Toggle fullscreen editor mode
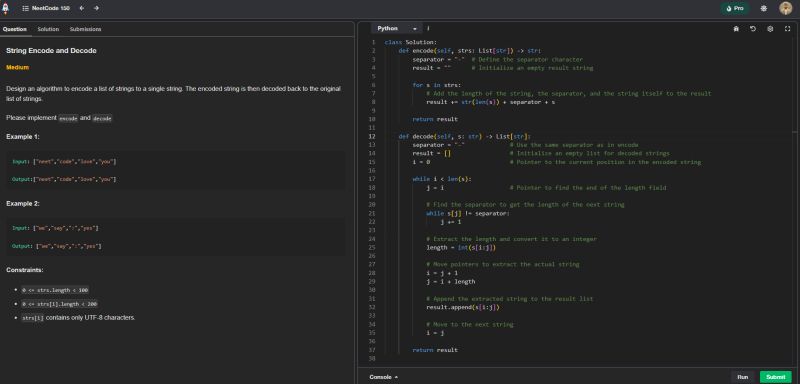Screen dimensions: 800x384 point(787,29)
